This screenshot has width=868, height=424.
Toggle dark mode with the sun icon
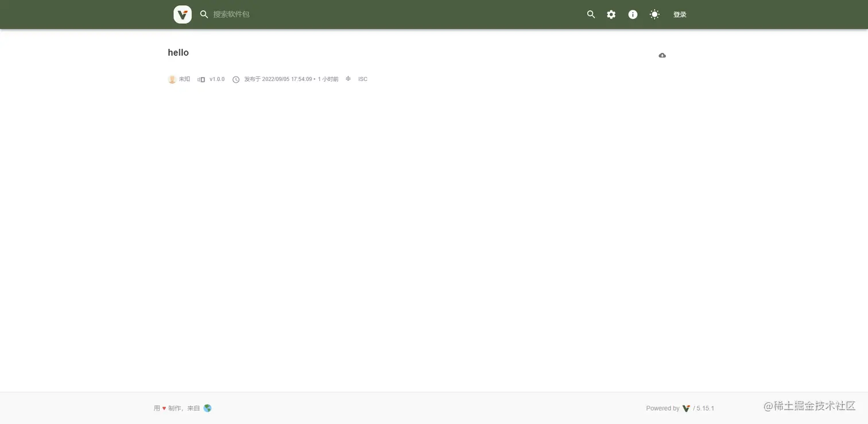point(654,14)
